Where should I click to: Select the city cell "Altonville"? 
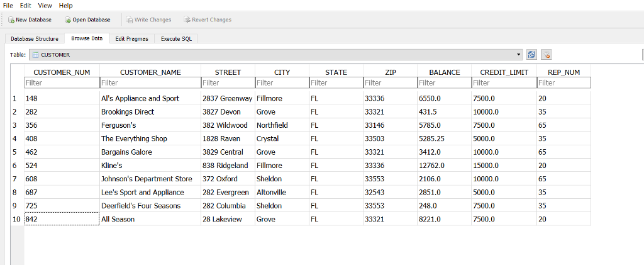[x=282, y=192]
